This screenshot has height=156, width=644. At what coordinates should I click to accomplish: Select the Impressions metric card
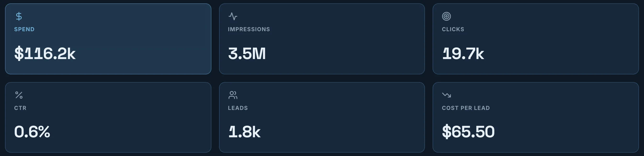click(x=322, y=39)
